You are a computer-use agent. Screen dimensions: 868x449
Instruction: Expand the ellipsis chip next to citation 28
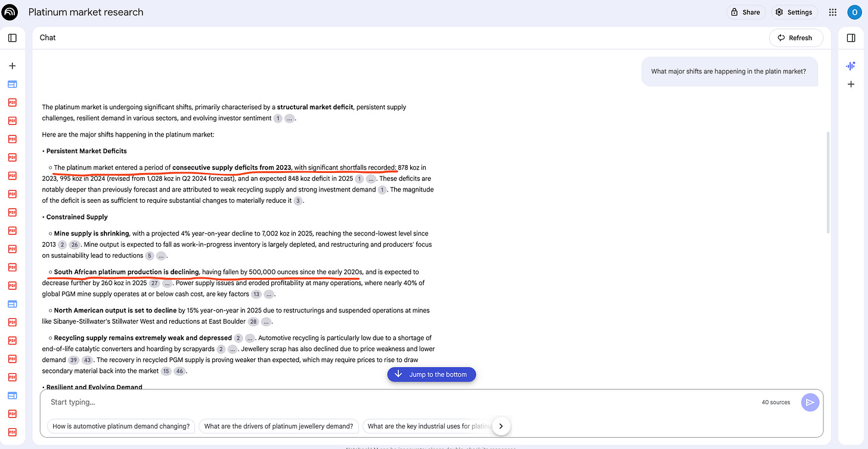click(x=266, y=321)
